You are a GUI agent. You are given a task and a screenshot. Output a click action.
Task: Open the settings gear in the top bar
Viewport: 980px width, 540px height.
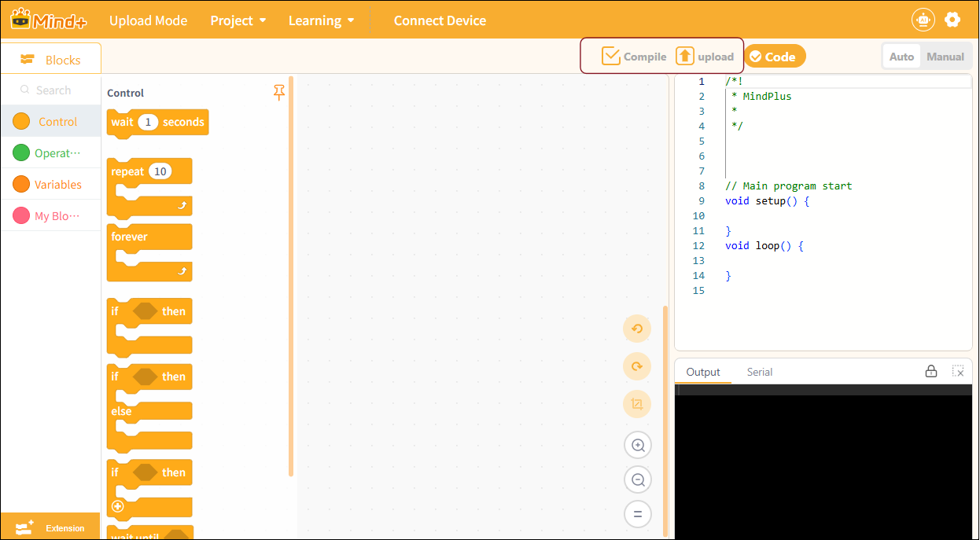click(x=952, y=20)
